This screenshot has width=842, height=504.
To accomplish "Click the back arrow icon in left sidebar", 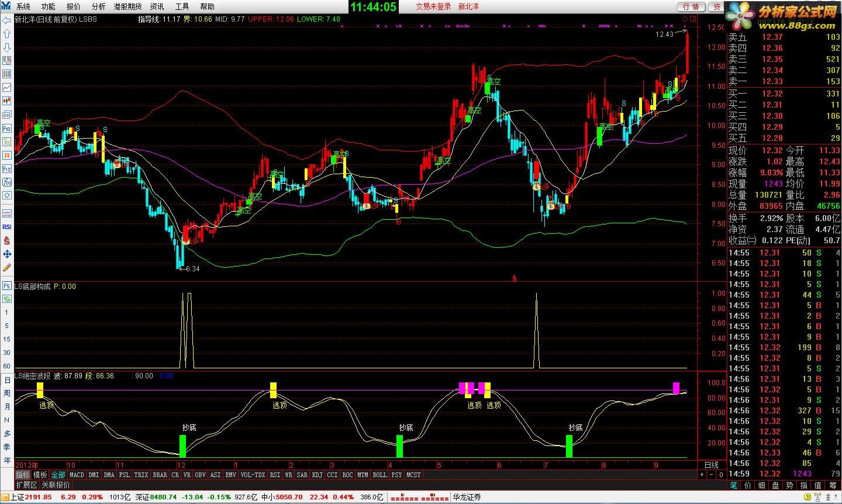I will tap(7, 19).
